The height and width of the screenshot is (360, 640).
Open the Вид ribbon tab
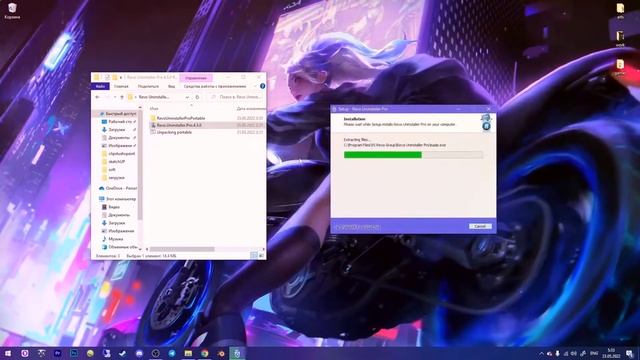click(x=171, y=86)
